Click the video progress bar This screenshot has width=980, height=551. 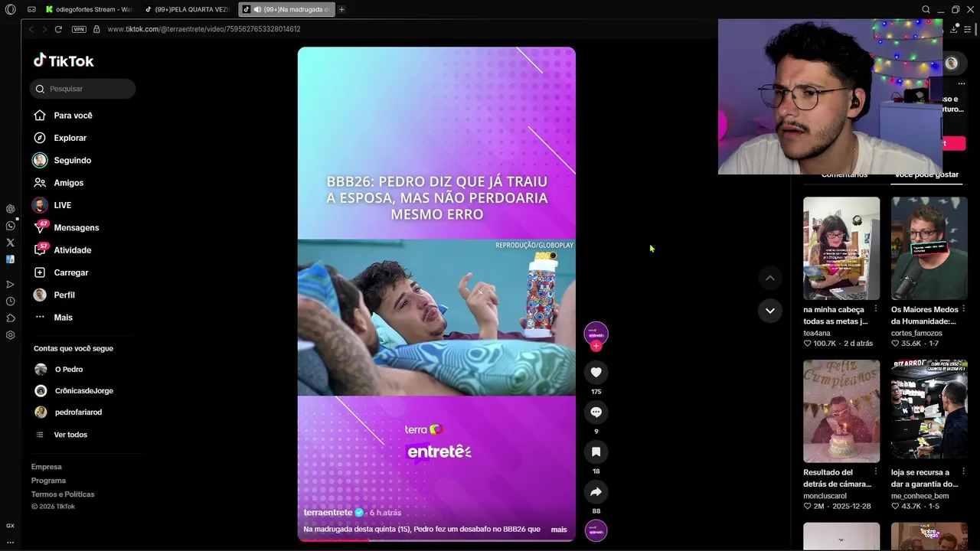click(x=436, y=540)
